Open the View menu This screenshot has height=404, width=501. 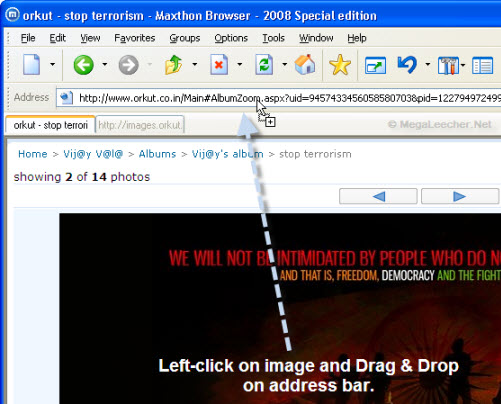point(90,38)
